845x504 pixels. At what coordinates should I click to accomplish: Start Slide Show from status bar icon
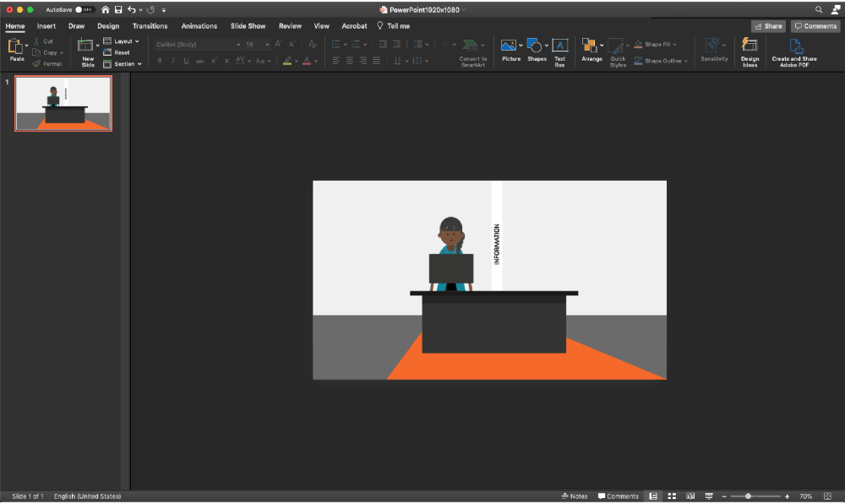(709, 496)
